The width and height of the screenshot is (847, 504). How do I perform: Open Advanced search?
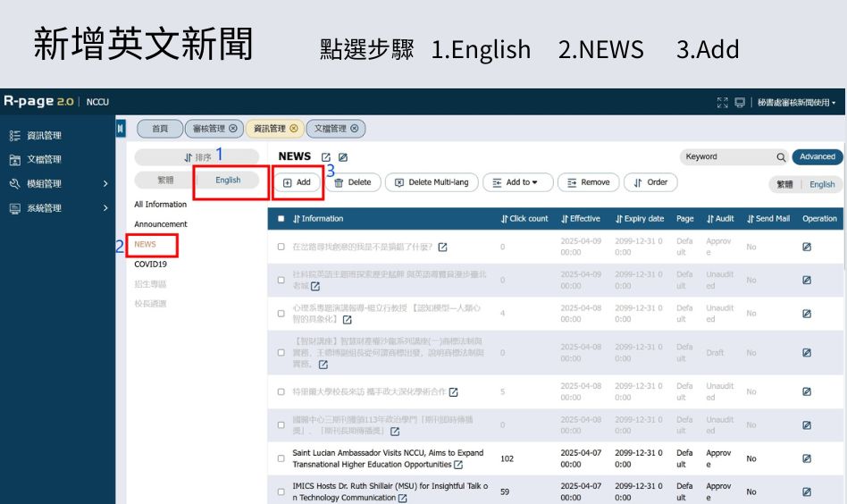tap(818, 157)
